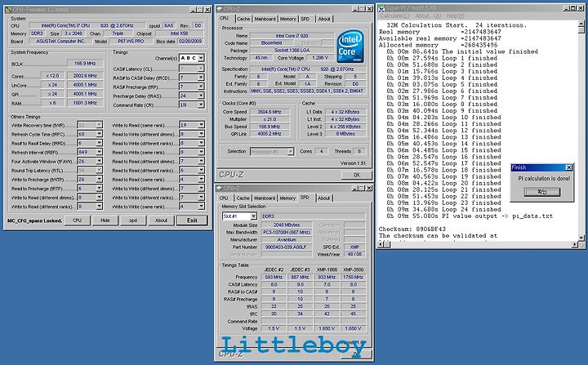
Task: Click the CPU-Tweaker title bar icon
Action: 8,10
